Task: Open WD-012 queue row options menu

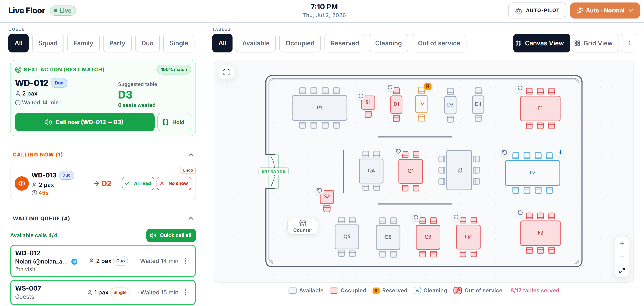Action: [186, 261]
